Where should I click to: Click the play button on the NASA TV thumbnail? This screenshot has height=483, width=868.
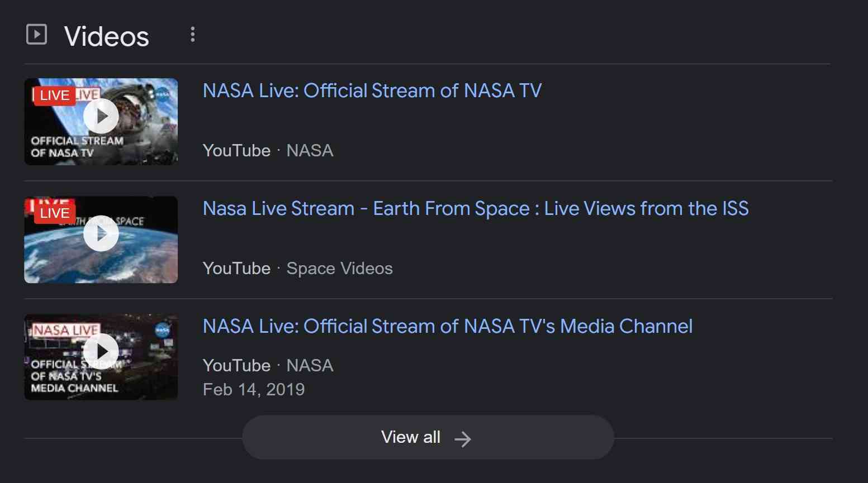coord(101,116)
